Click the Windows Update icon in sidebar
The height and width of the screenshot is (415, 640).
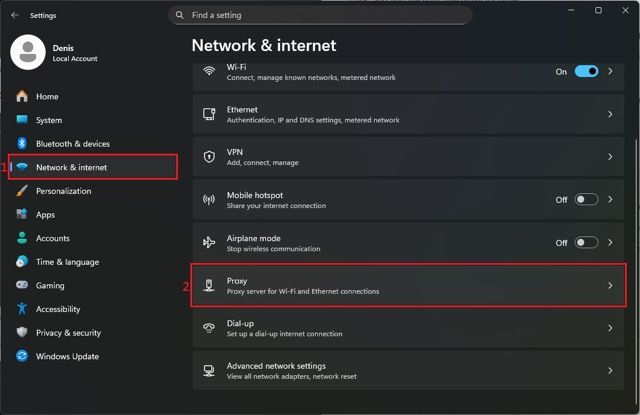(22, 357)
